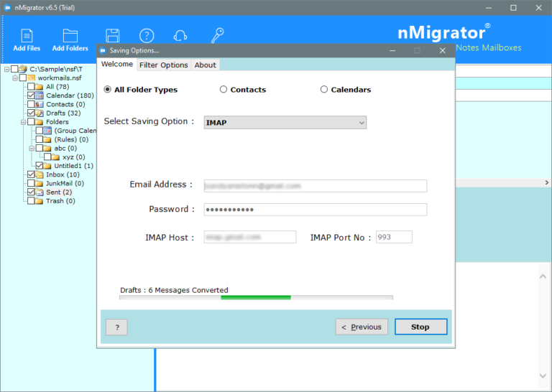Click Calendar folder icon in tree

pyautogui.click(x=39, y=95)
